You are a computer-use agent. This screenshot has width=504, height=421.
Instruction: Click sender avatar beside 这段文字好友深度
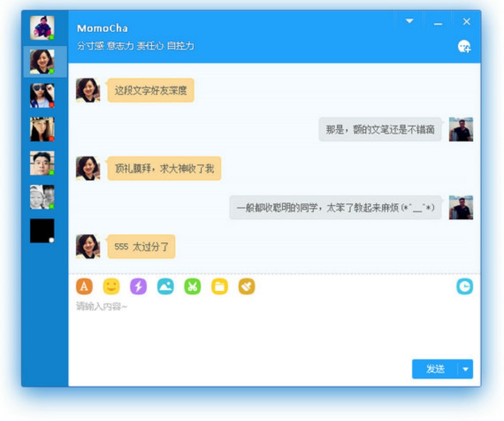88,90
